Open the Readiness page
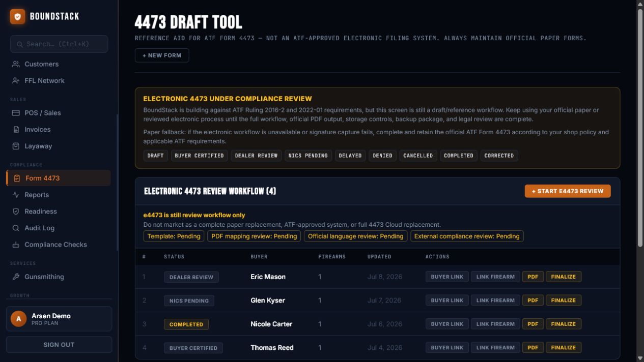This screenshot has width=644, height=362. click(59, 212)
